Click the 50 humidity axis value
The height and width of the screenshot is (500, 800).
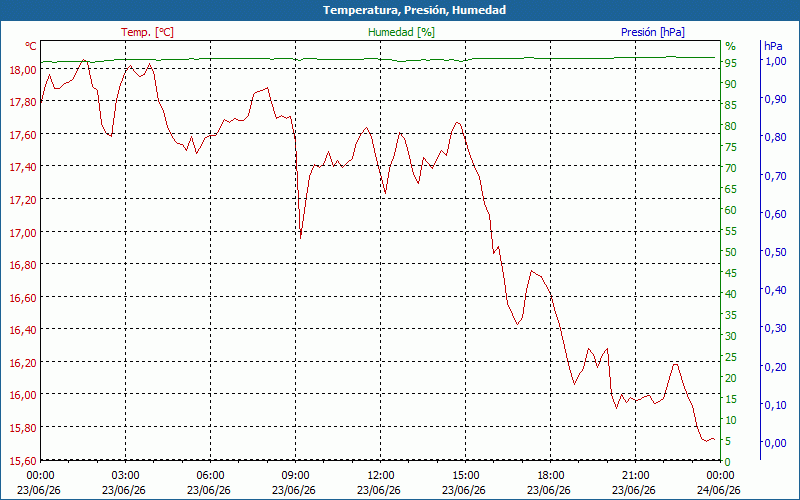pos(731,252)
